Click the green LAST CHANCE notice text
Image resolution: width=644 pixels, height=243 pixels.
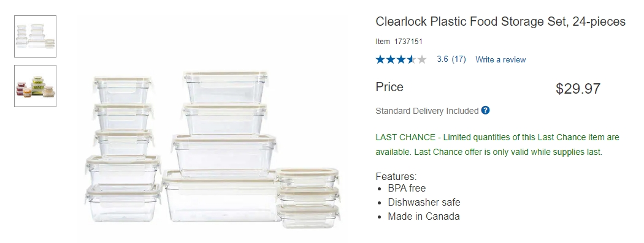coord(497,144)
